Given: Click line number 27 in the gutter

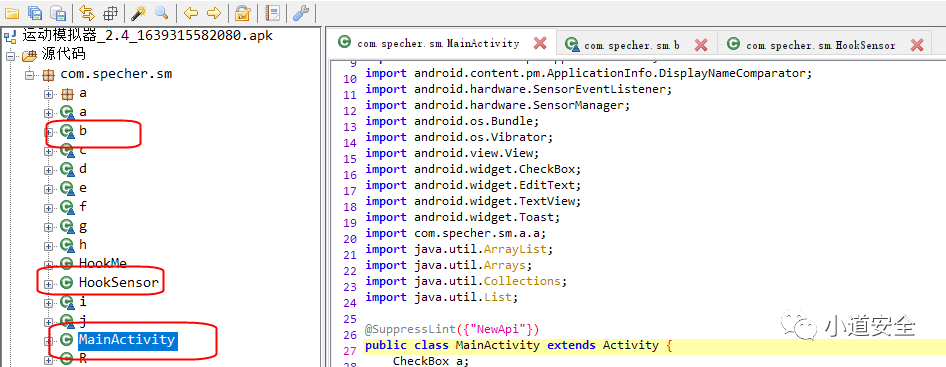Looking at the screenshot, I should click(x=350, y=351).
